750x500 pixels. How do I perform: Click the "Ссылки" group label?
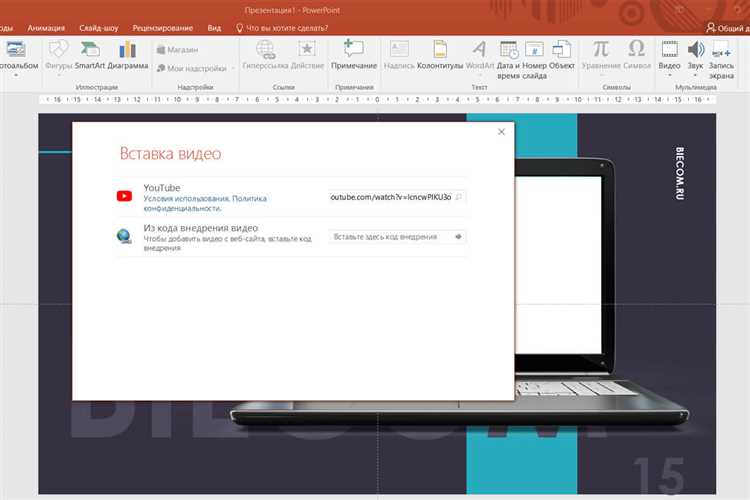(284, 87)
